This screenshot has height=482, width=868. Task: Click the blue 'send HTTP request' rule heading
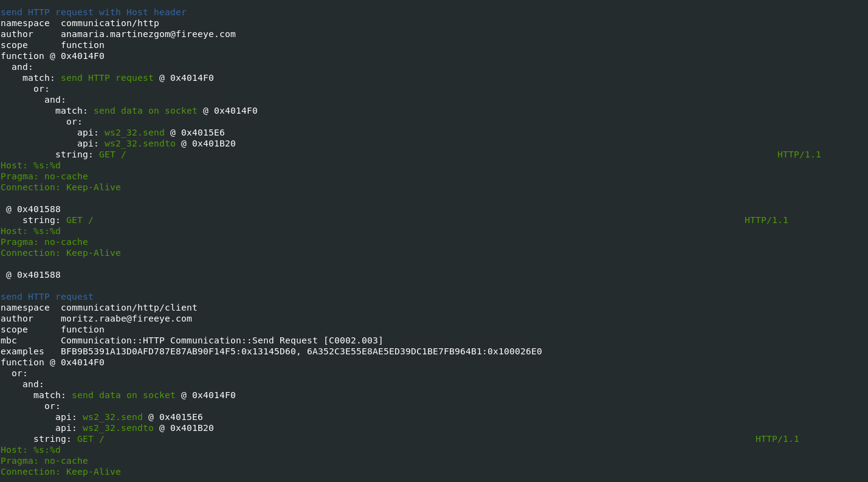click(x=47, y=297)
